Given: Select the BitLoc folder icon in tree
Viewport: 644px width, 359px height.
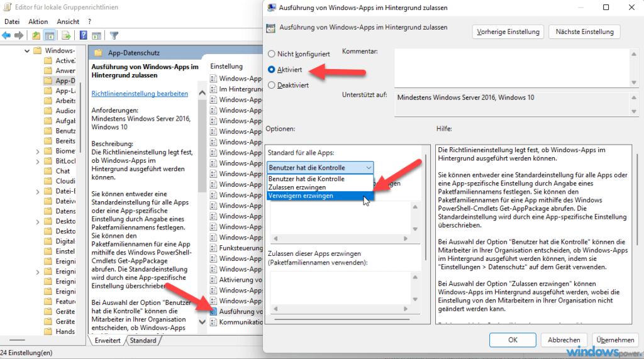Looking at the screenshot, I should 48,161.
